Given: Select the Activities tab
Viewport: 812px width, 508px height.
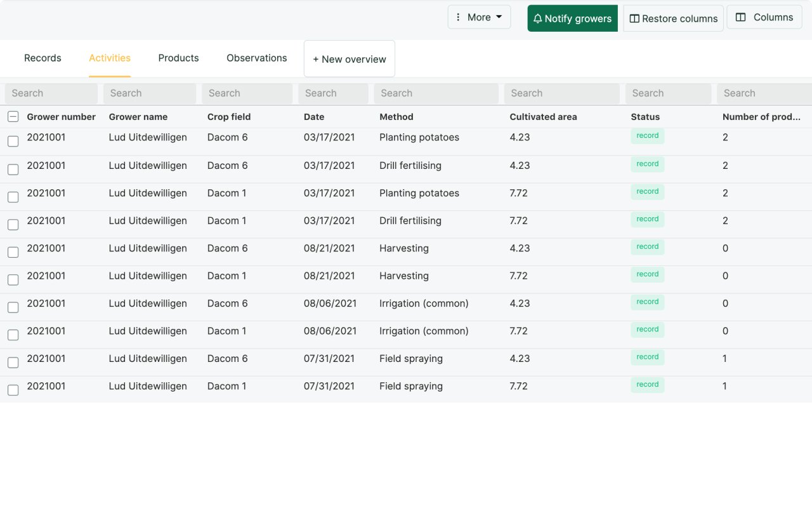Looking at the screenshot, I should click(110, 58).
